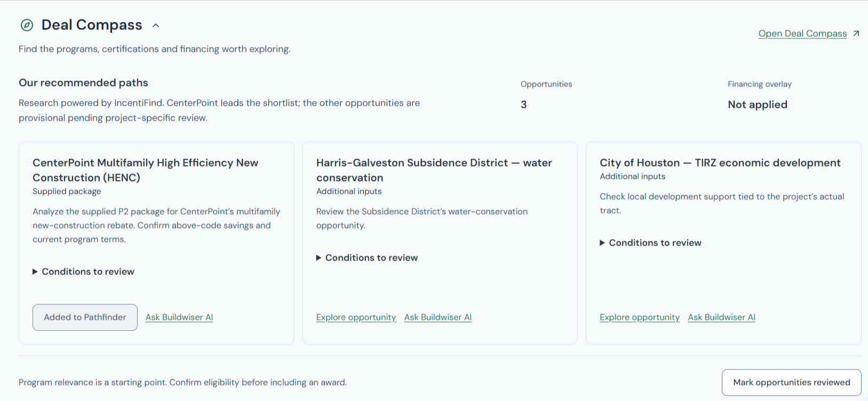Viewport: 868px width, 401px height.
Task: Click the Opportunities count value 3
Action: pos(524,105)
